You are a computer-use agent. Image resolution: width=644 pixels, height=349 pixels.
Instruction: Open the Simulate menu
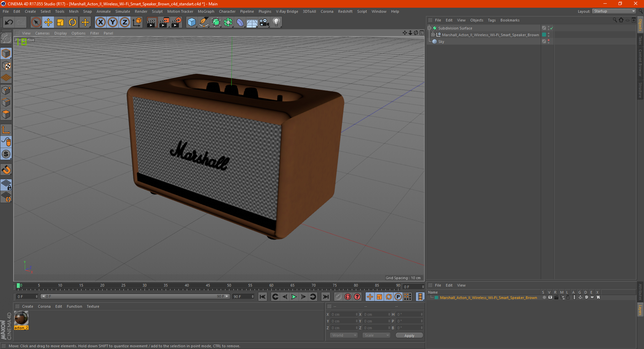(x=123, y=11)
